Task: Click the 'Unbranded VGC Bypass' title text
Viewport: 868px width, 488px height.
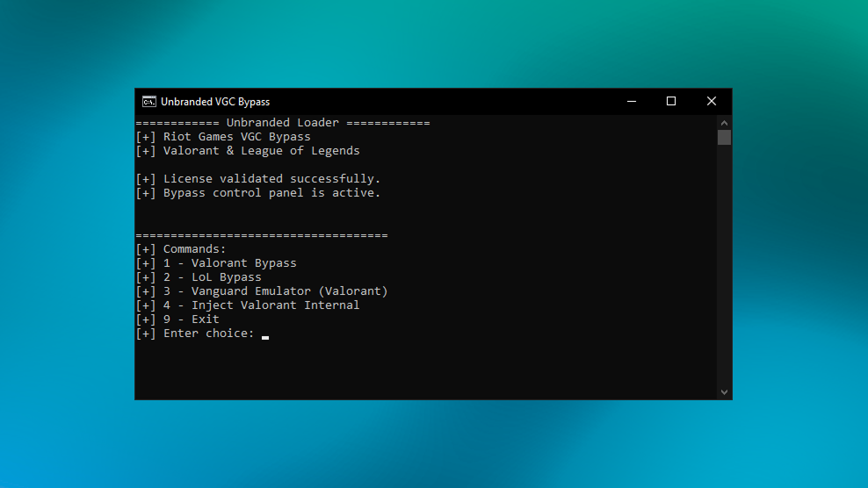Action: (215, 102)
